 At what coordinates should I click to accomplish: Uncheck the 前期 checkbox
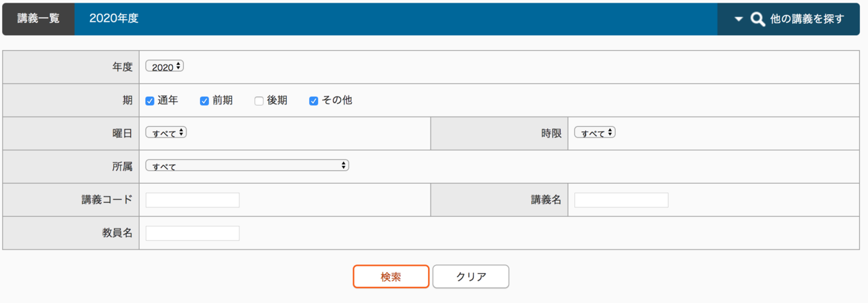point(204,101)
